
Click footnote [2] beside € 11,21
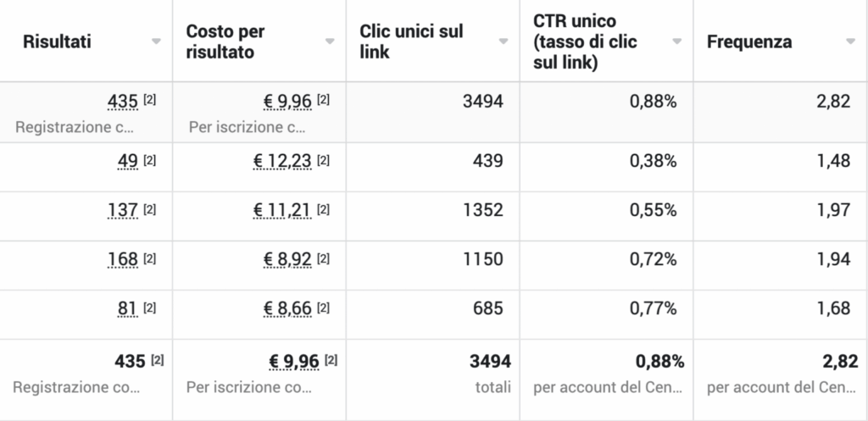point(323,209)
